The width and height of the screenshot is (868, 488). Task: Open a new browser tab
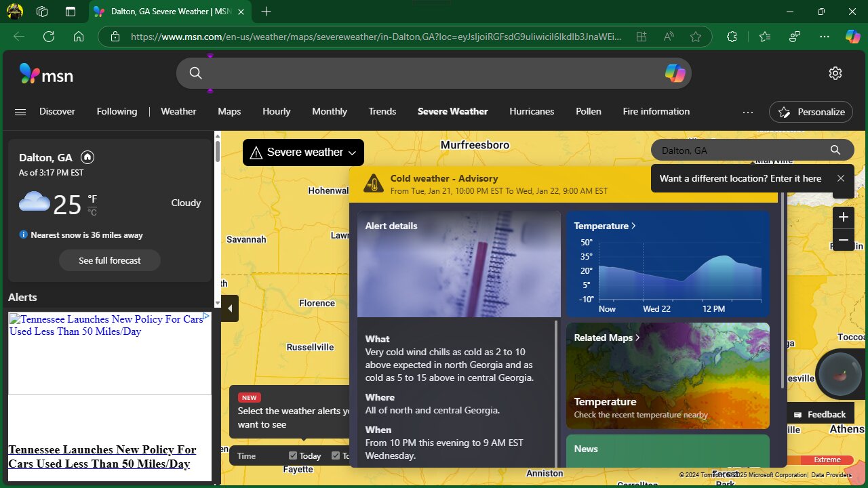pyautogui.click(x=267, y=12)
